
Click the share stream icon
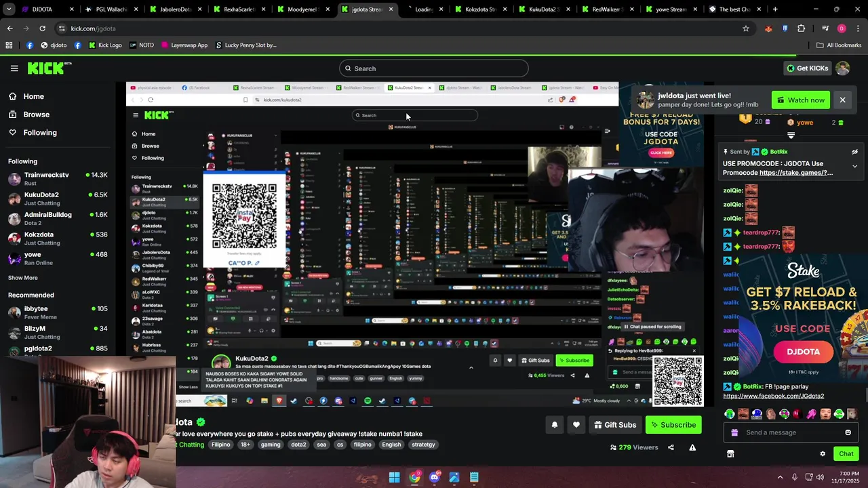pyautogui.click(x=671, y=447)
